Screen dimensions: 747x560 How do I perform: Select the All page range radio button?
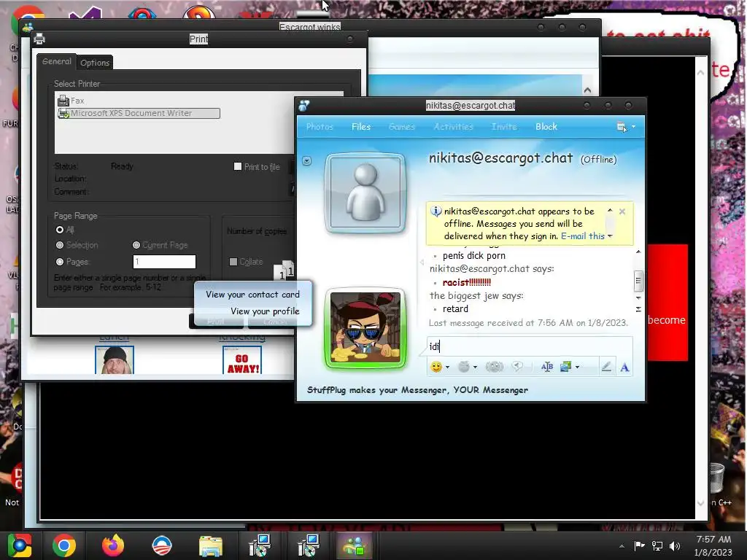click(x=60, y=230)
